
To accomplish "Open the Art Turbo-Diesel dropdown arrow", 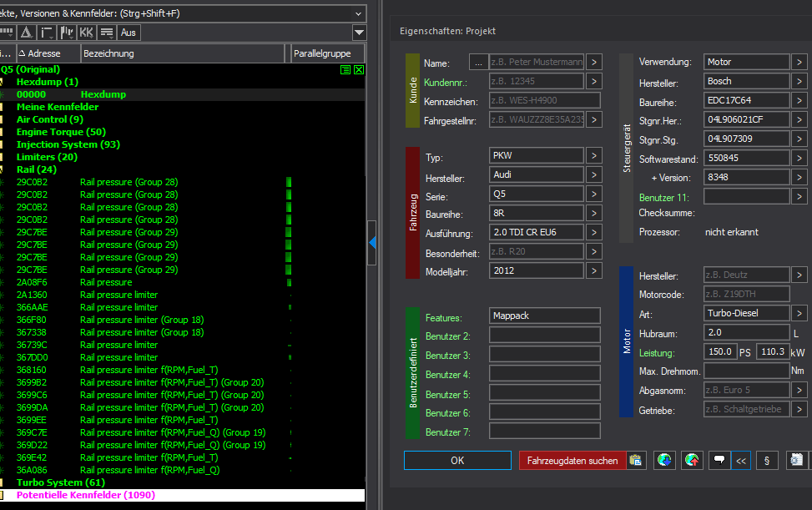I will [x=799, y=313].
